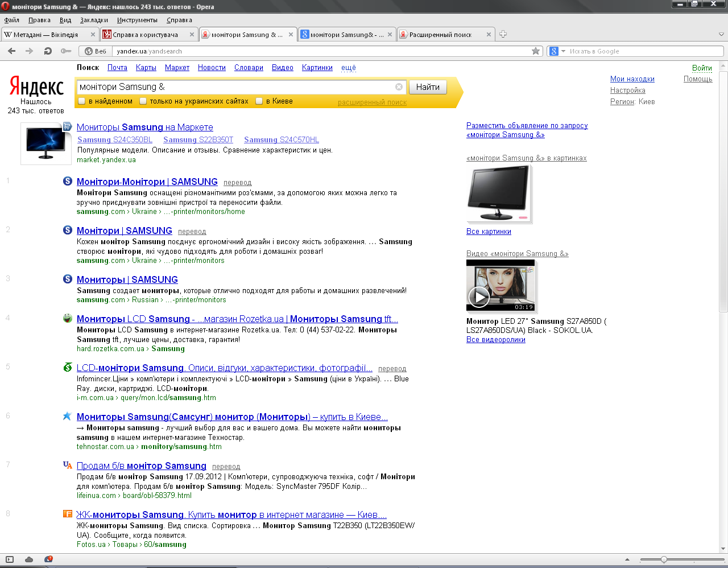The height and width of the screenshot is (568, 728).
Task: Open the Картинки service link
Action: pyautogui.click(x=317, y=67)
